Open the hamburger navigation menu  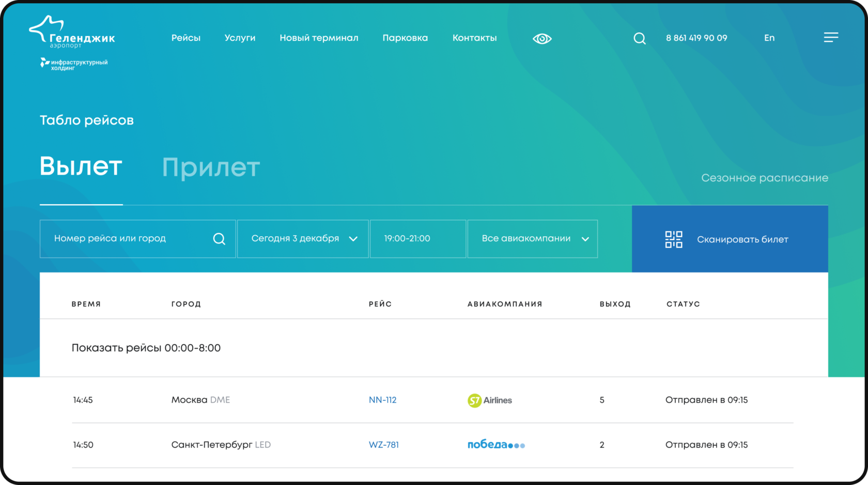[x=831, y=37]
